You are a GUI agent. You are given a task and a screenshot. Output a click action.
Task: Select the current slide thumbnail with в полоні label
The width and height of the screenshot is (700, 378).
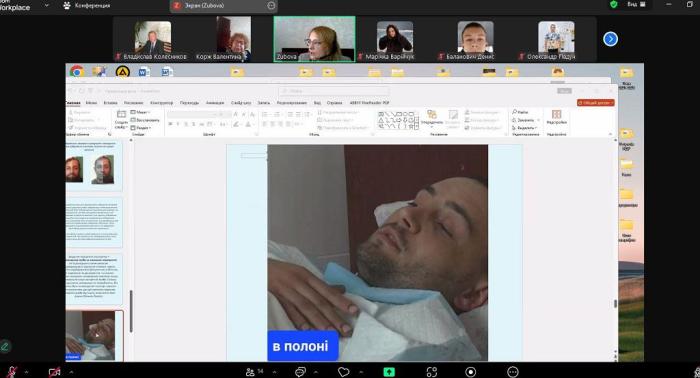94,336
